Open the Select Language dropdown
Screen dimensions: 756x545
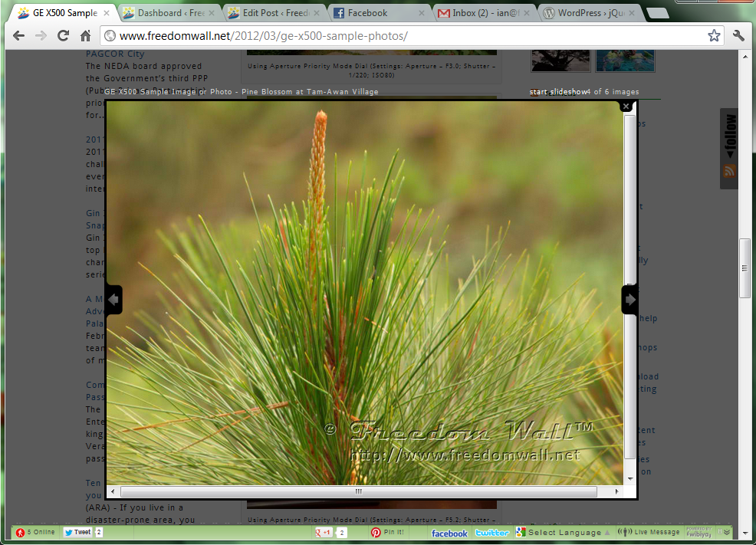click(563, 533)
